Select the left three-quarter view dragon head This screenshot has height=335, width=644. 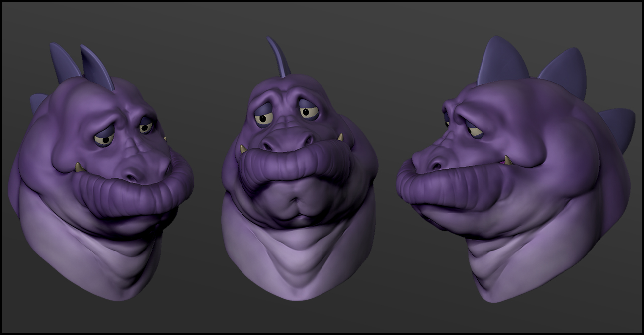101,171
